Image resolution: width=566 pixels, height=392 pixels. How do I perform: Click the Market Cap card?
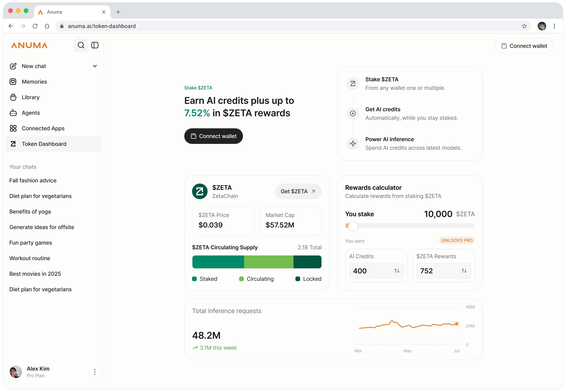(x=290, y=221)
